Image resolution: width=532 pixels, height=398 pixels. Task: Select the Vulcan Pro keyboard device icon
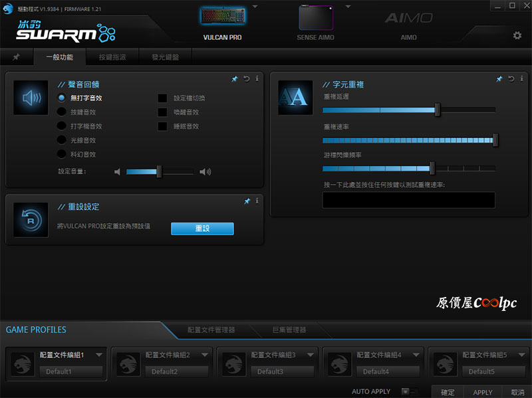pos(223,16)
